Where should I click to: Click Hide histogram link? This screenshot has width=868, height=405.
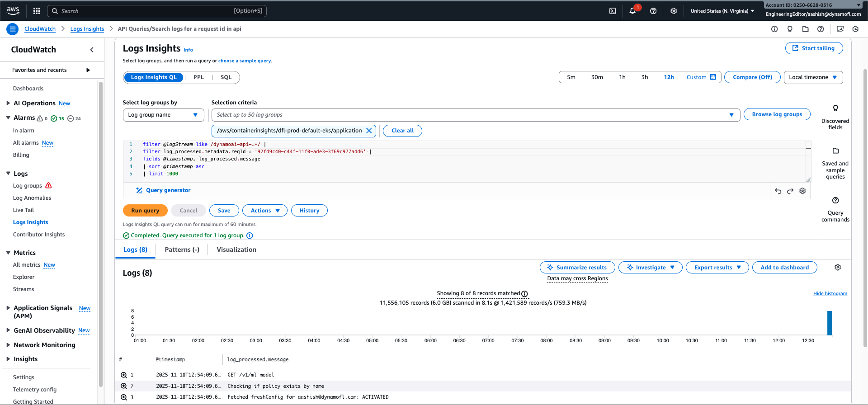coord(830,294)
